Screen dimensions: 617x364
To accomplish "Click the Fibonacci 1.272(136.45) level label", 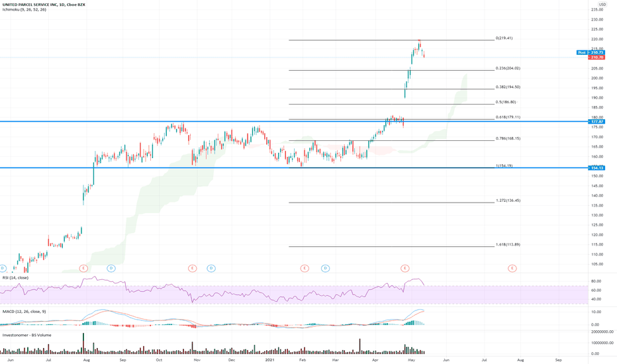I will pos(508,201).
